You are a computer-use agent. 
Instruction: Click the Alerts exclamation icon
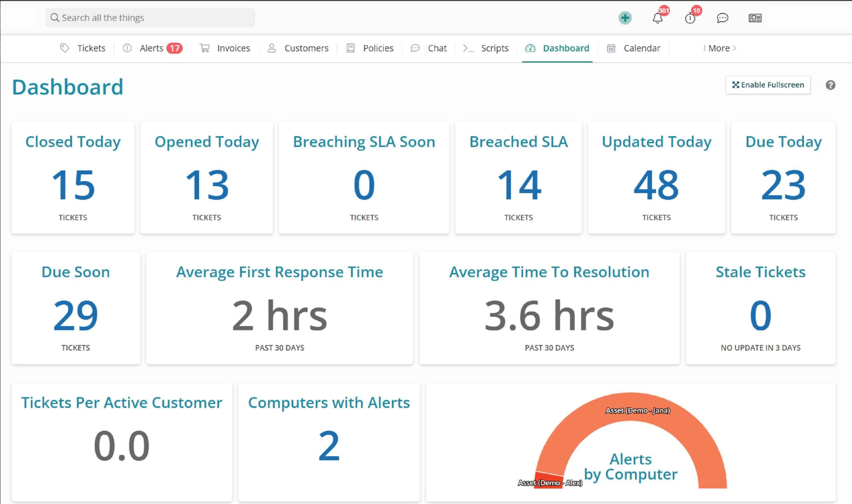point(127,48)
